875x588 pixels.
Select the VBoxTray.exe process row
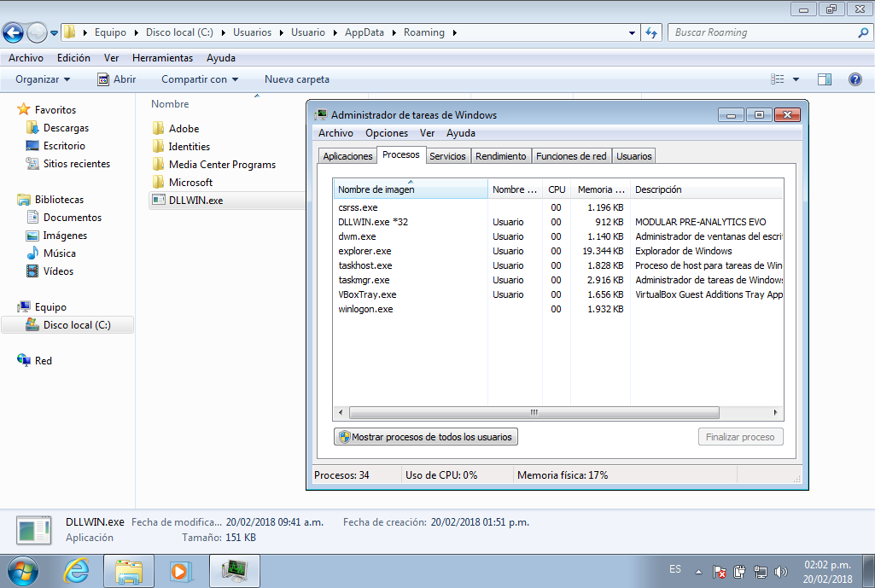pyautogui.click(x=558, y=294)
